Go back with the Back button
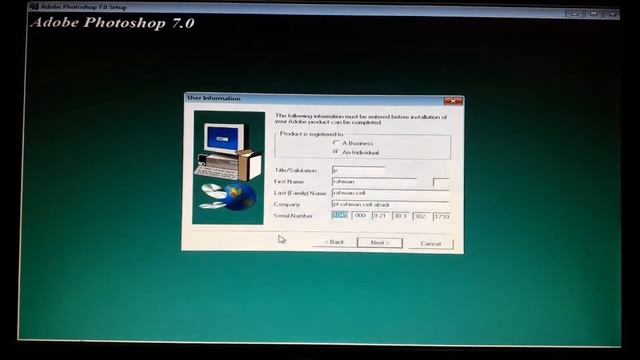 335,242
